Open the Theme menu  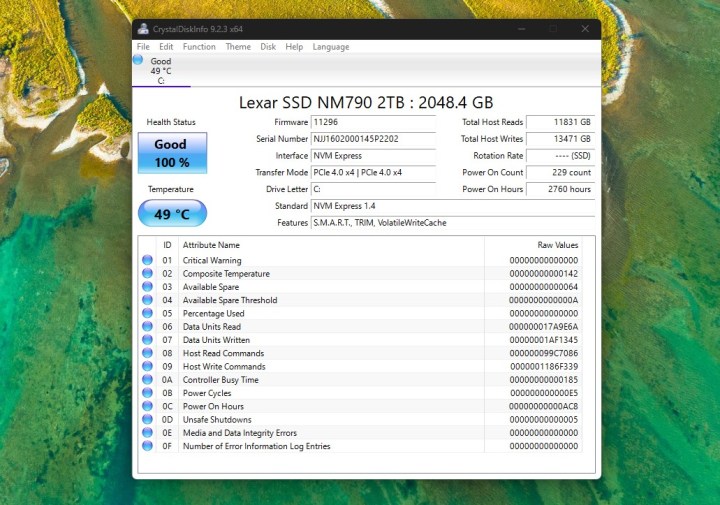238,47
